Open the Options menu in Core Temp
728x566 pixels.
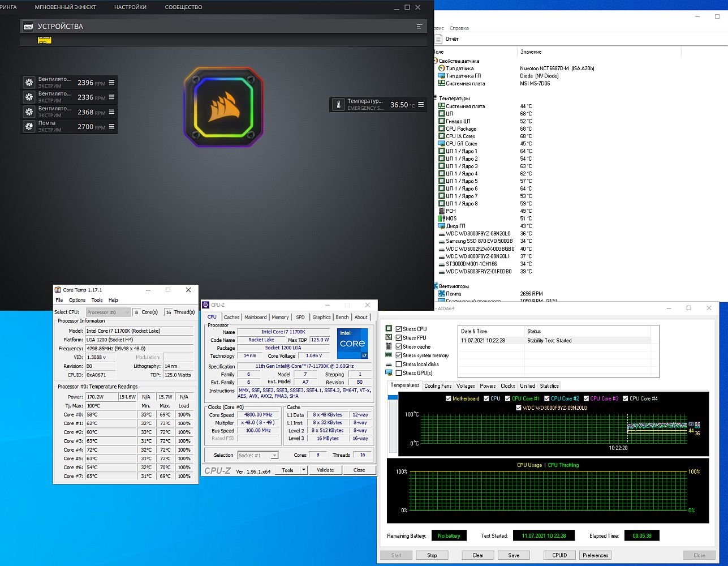[77, 300]
